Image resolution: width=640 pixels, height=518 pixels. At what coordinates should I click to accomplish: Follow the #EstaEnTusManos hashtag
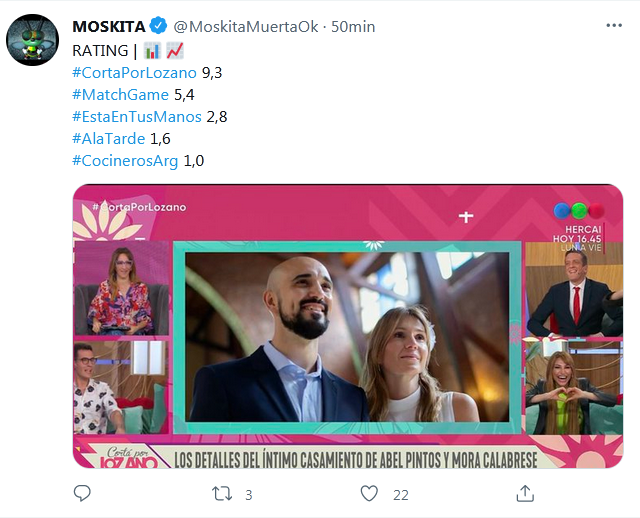137,117
